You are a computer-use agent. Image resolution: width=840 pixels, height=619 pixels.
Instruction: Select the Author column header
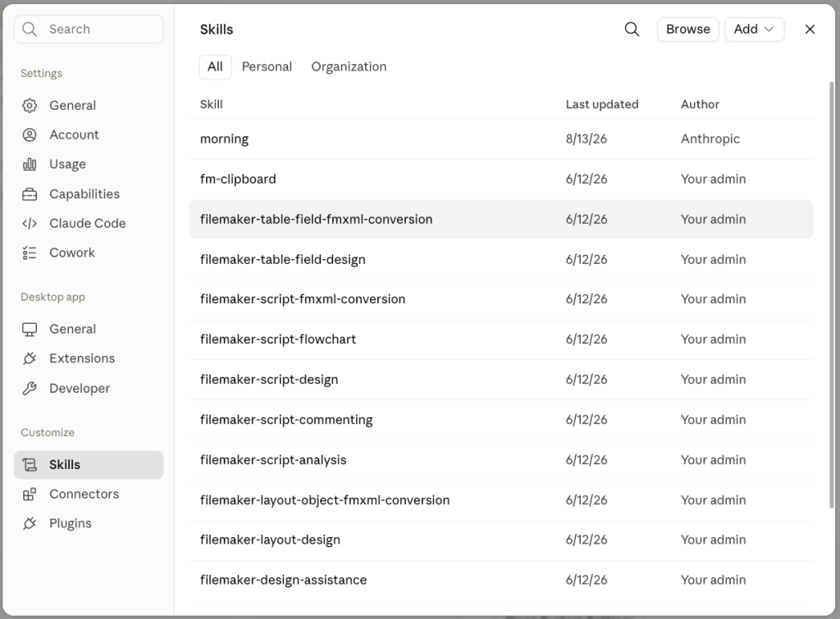pos(701,104)
